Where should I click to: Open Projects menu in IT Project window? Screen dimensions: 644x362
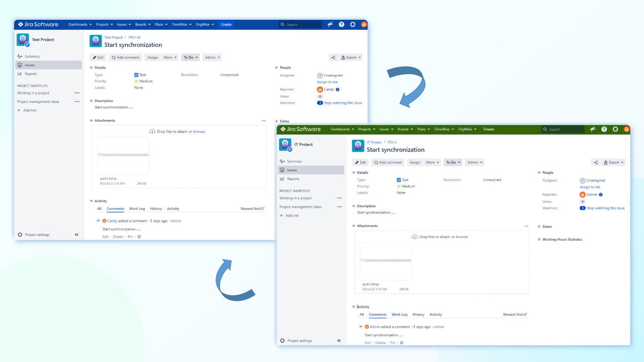pyautogui.click(x=367, y=129)
